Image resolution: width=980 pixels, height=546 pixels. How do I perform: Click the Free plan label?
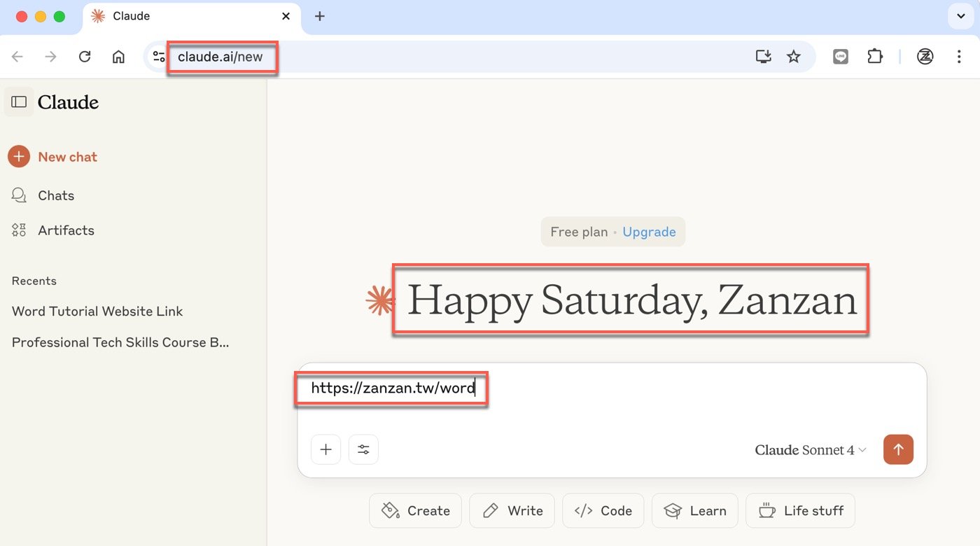[579, 232]
